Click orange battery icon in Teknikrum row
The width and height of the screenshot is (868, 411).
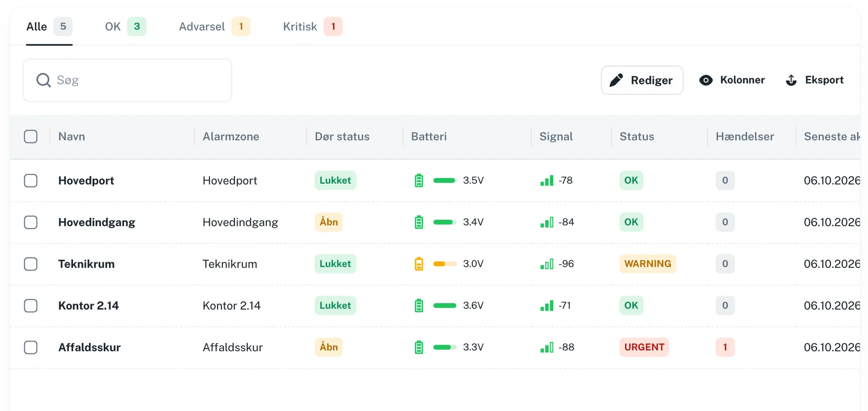tap(419, 264)
